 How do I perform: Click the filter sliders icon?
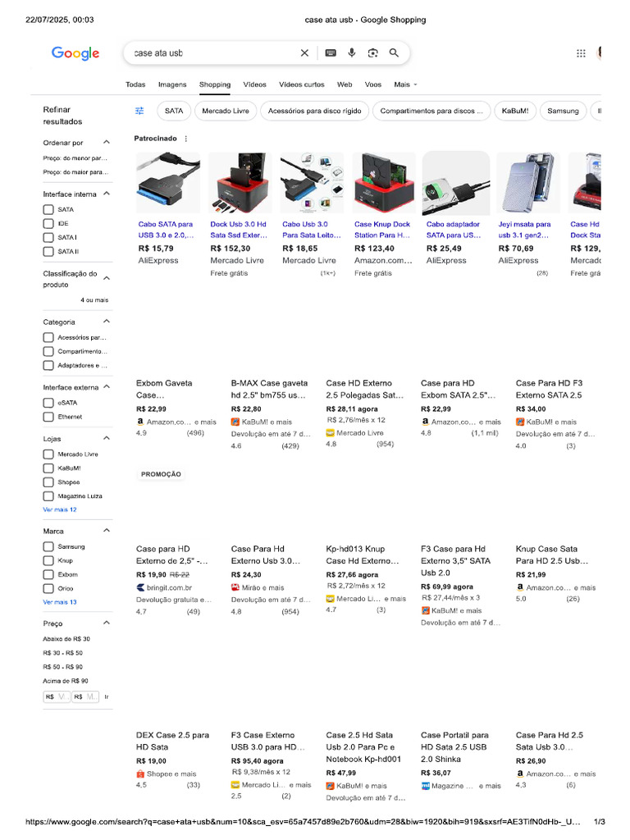[139, 111]
